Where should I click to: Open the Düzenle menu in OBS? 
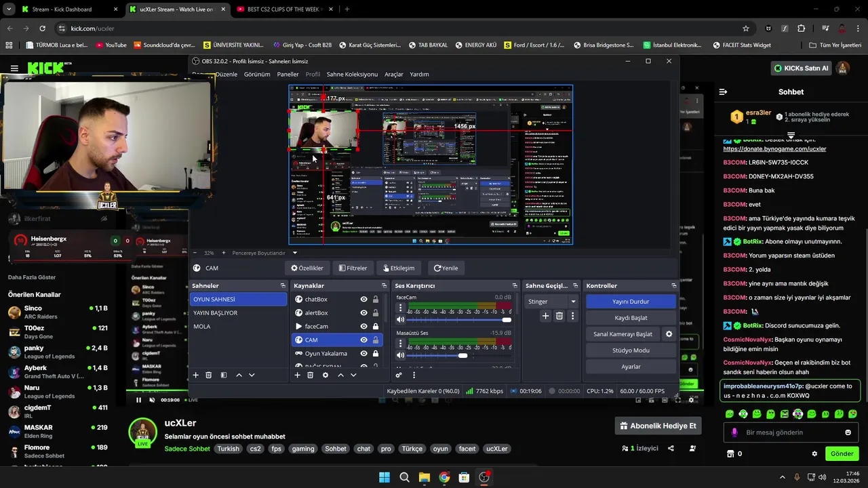coord(226,74)
